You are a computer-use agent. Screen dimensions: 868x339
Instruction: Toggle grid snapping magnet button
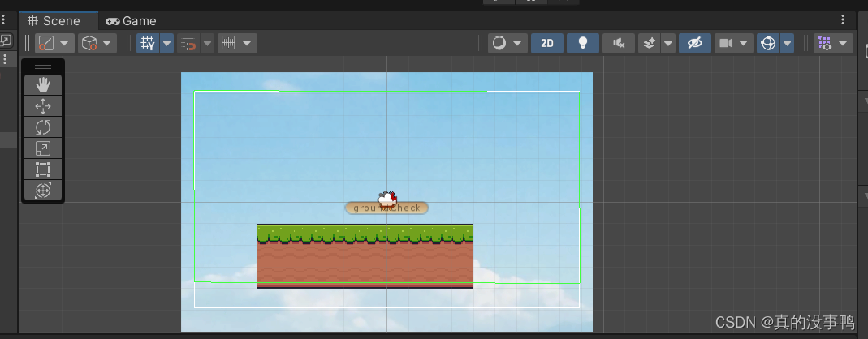tap(188, 43)
